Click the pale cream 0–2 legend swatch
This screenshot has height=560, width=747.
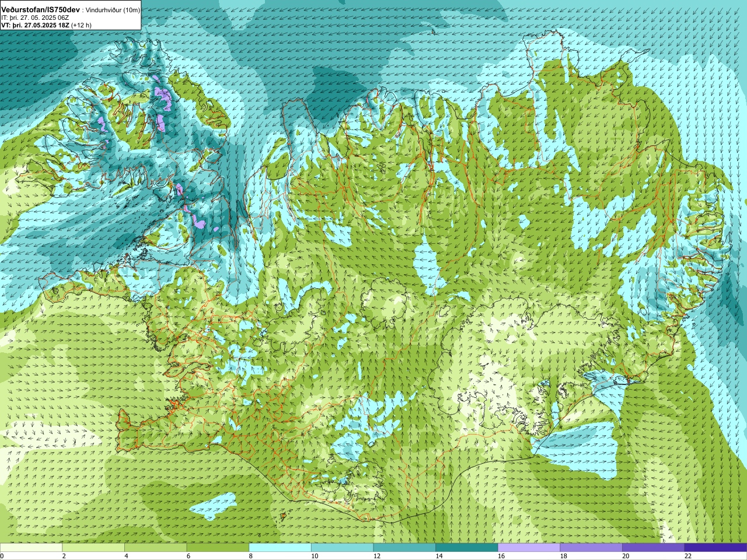(x=31, y=547)
